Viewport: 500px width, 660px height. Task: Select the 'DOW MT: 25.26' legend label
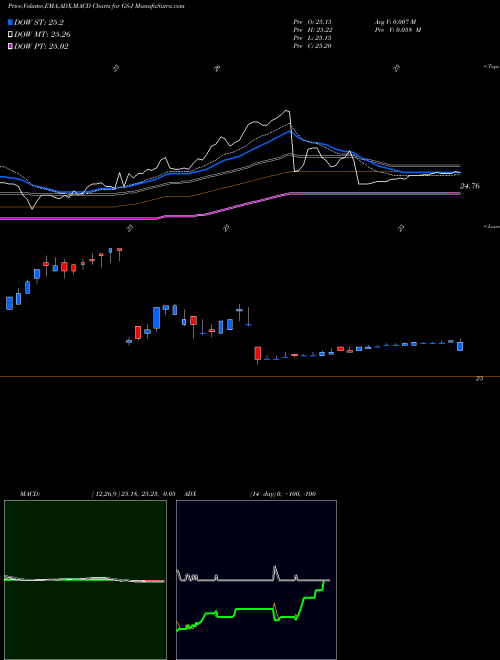click(42, 35)
